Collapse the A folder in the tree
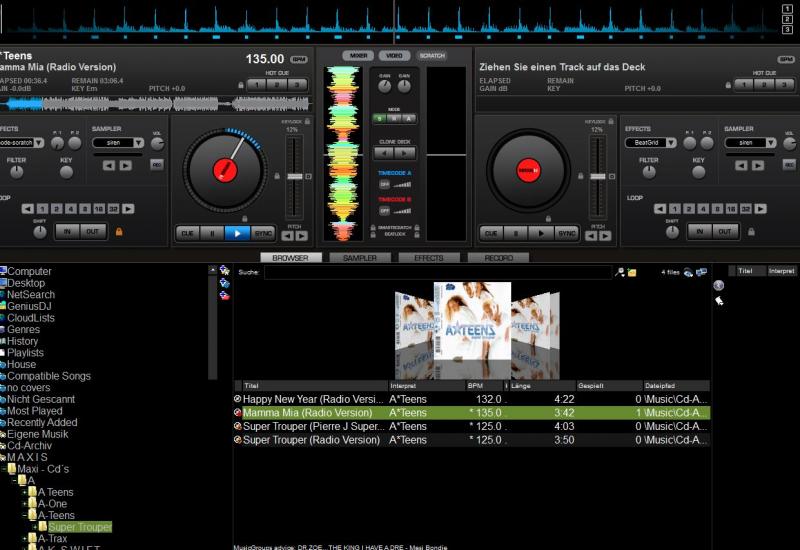 (x=14, y=481)
